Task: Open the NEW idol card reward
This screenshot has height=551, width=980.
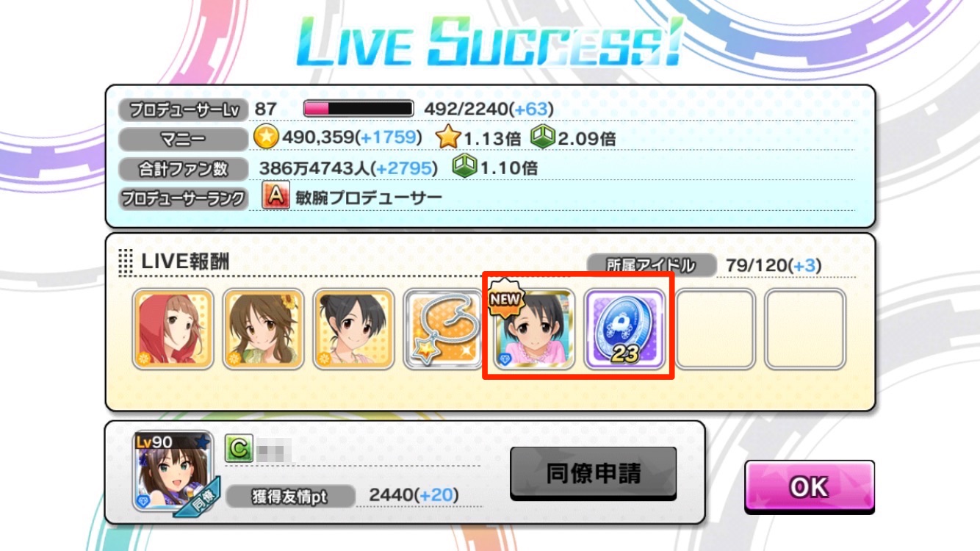Action: (534, 328)
